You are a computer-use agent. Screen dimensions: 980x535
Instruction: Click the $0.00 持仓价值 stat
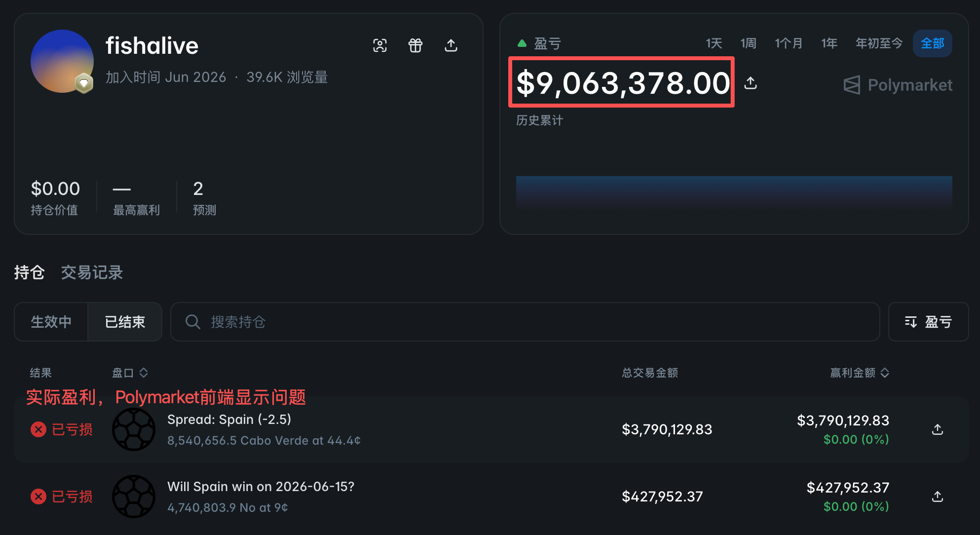(x=55, y=198)
